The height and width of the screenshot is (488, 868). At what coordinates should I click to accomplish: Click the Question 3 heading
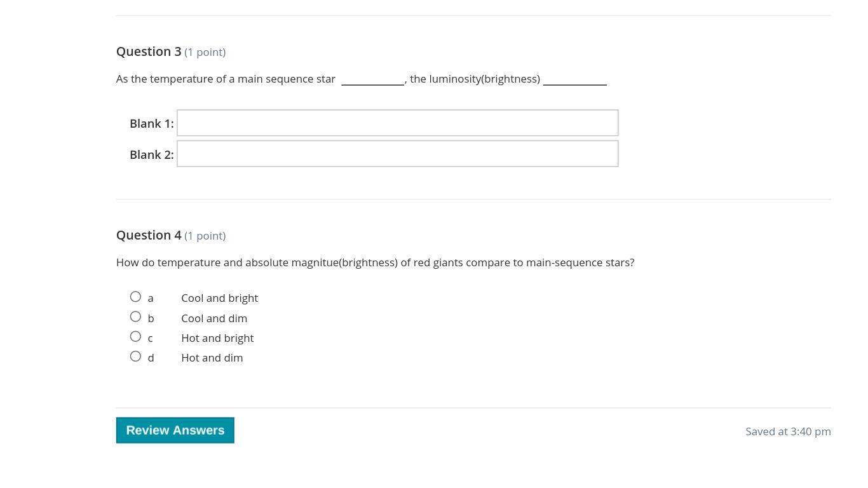click(149, 51)
